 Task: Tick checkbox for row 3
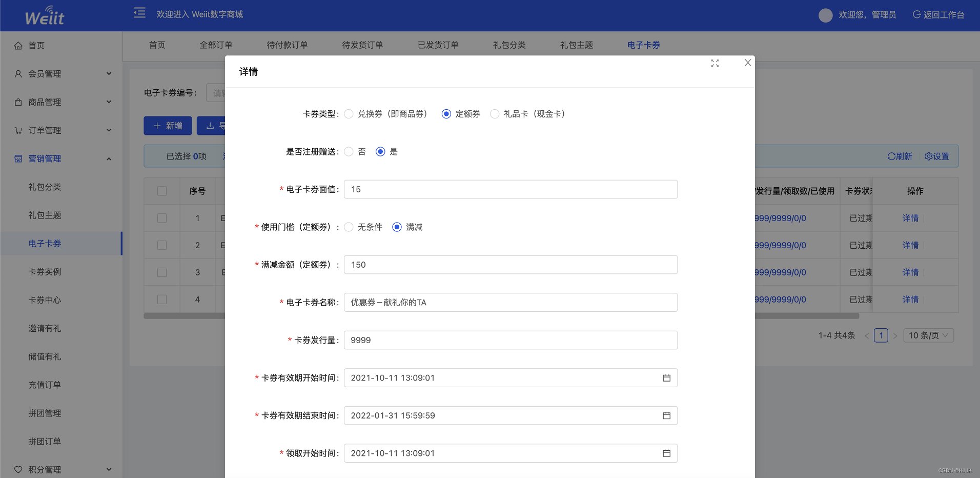162,272
